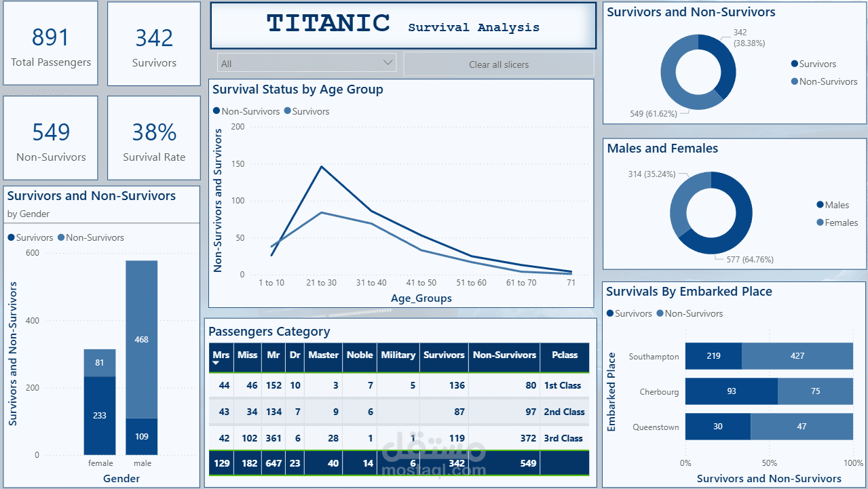Select the female survivors bar segment labeled 233
Viewport: 868px width, 489px height.
[100, 416]
